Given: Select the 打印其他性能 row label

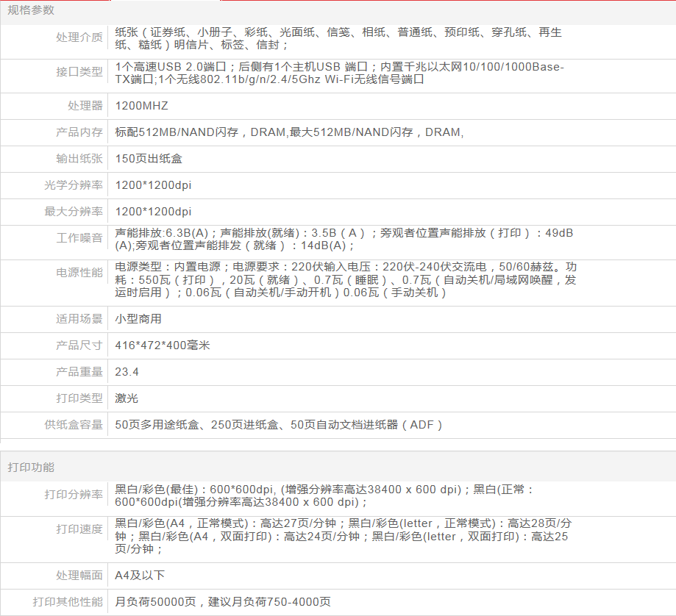Looking at the screenshot, I should point(68,602).
